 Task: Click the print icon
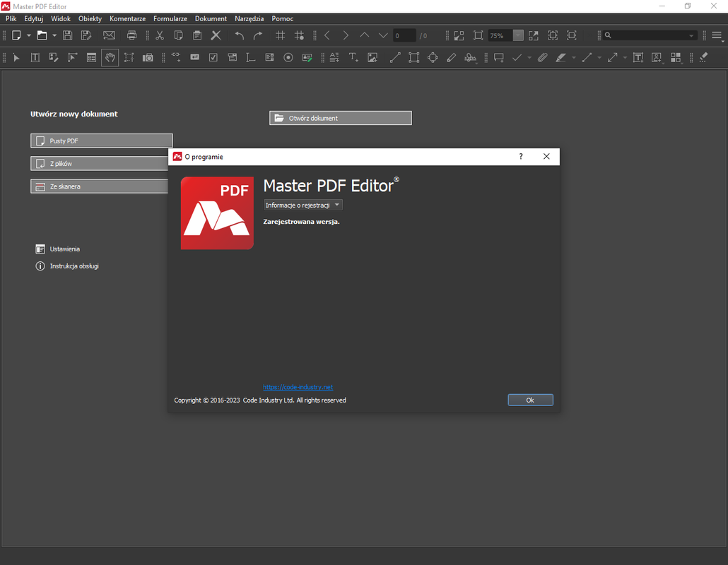[x=132, y=36]
